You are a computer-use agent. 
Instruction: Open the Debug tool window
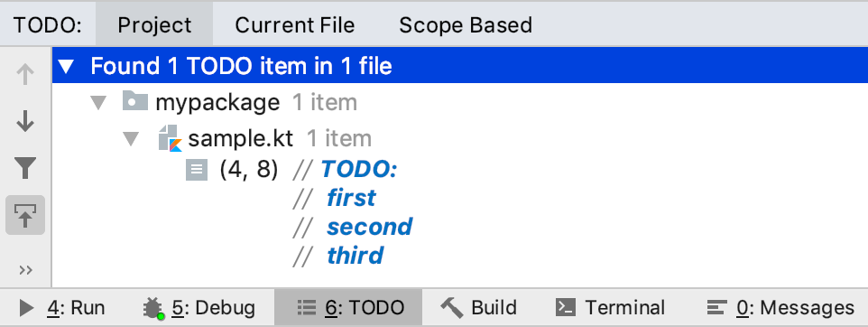click(199, 308)
